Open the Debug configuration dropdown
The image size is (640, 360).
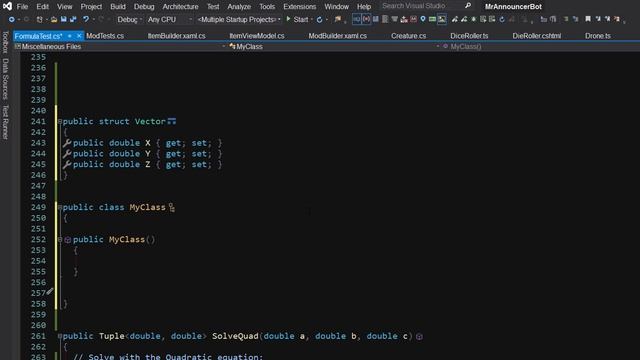click(x=129, y=20)
